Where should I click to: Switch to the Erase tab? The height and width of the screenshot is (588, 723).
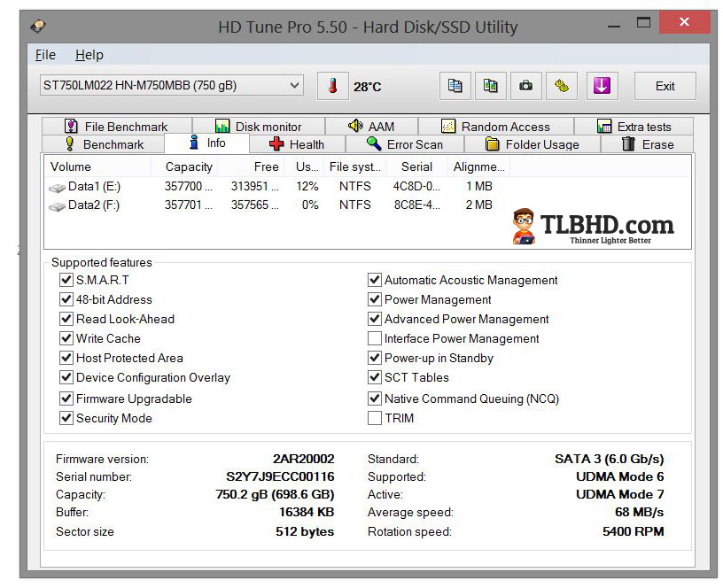[648, 144]
